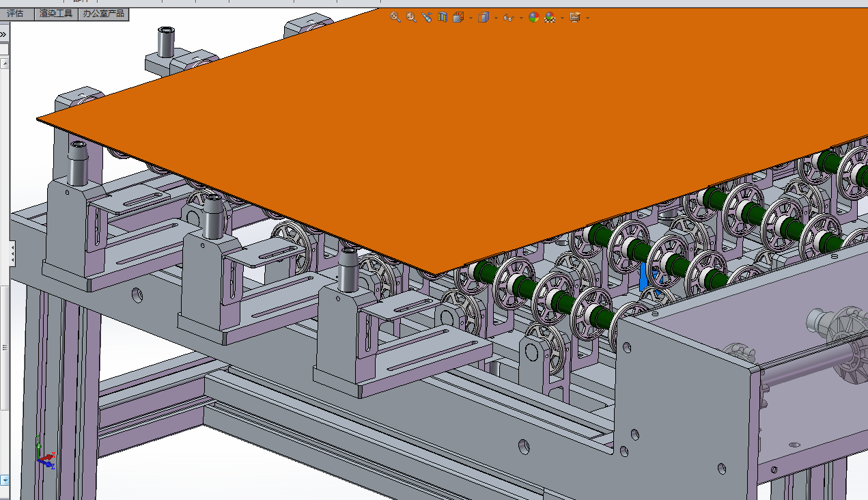Open the Edit Appearance color ball icon
868x500 pixels.
[534, 18]
